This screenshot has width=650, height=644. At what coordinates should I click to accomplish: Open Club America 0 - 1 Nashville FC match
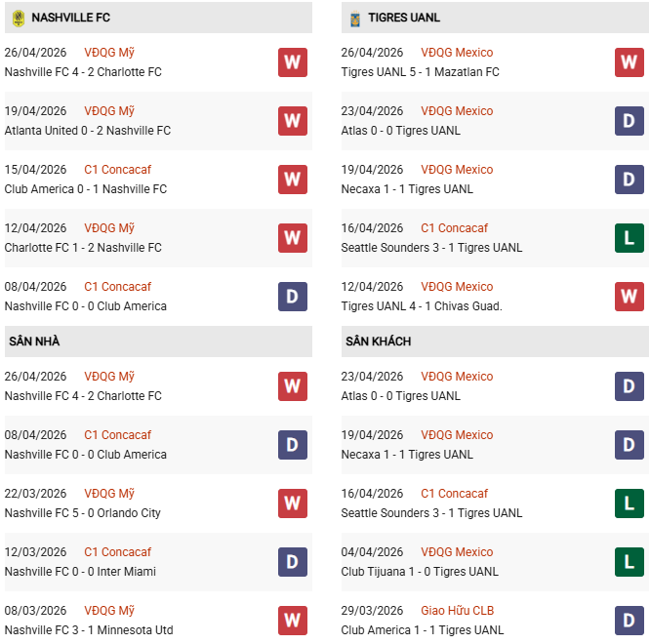point(86,189)
